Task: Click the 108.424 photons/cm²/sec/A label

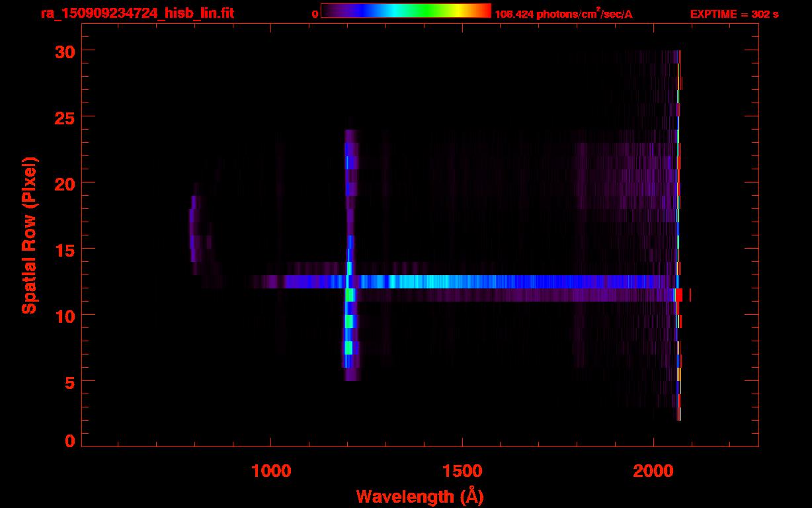Action: click(563, 13)
